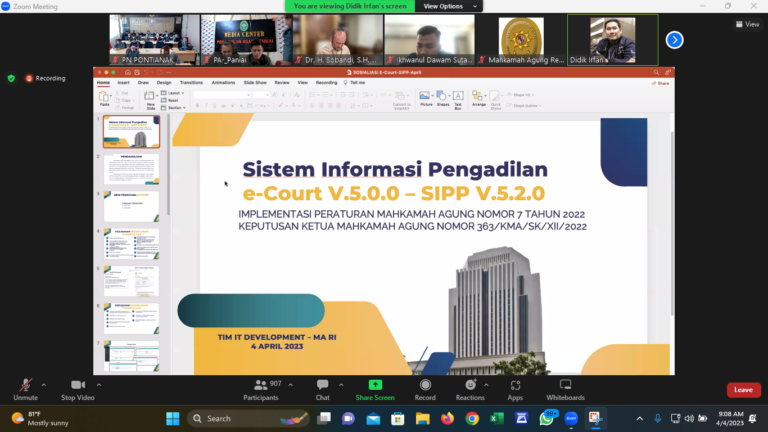Click the red Leave button
The height and width of the screenshot is (432, 768).
(x=743, y=390)
